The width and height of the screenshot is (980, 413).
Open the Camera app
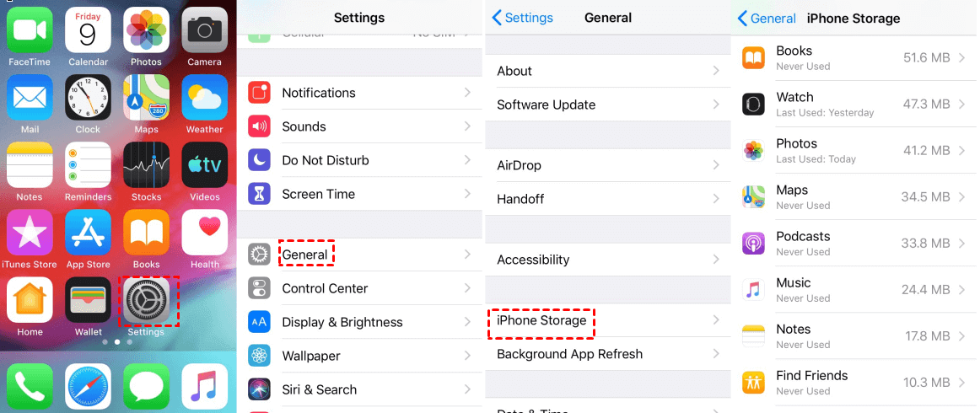coord(204,31)
